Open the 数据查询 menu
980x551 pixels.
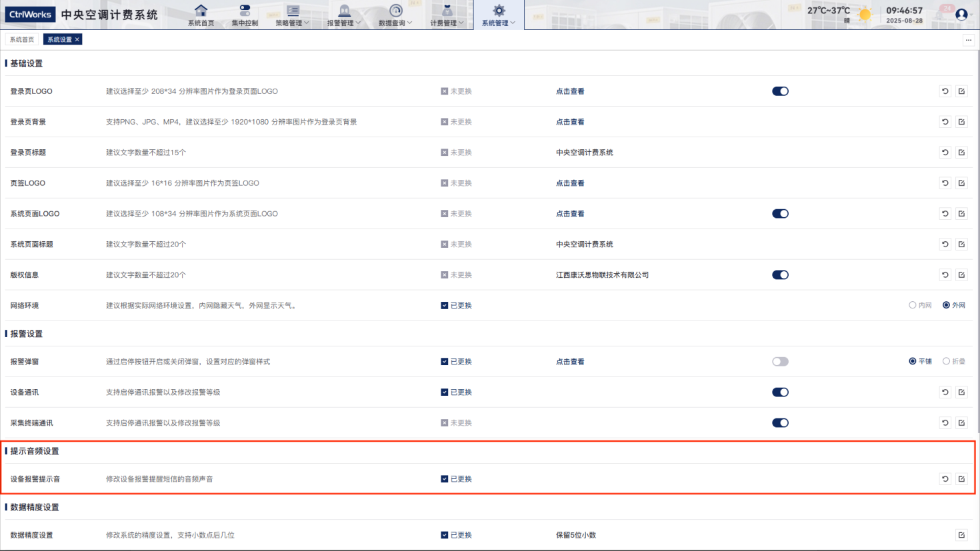coord(395,15)
